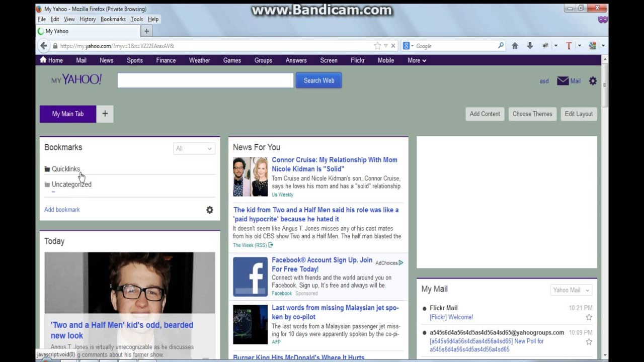Open the File menu
The height and width of the screenshot is (362, 644).
point(42,19)
